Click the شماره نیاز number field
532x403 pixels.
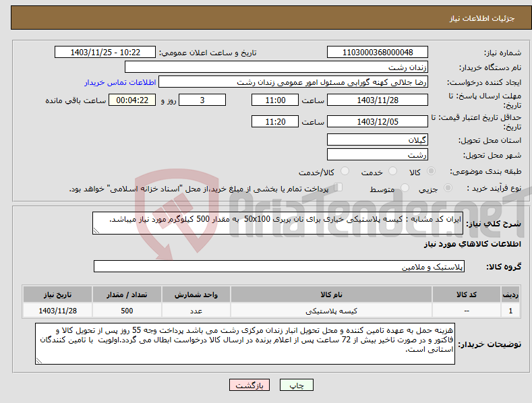pyautogui.click(x=378, y=53)
